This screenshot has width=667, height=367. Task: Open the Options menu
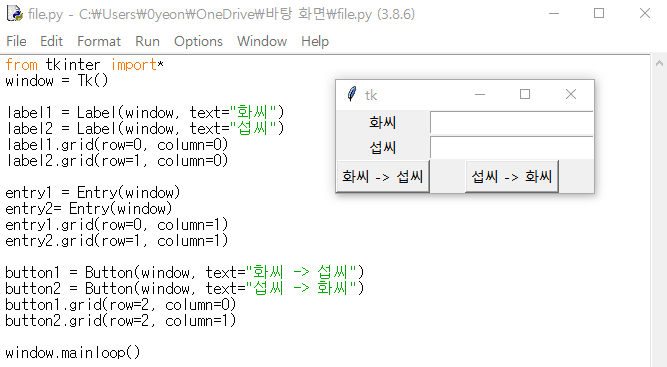coord(198,41)
